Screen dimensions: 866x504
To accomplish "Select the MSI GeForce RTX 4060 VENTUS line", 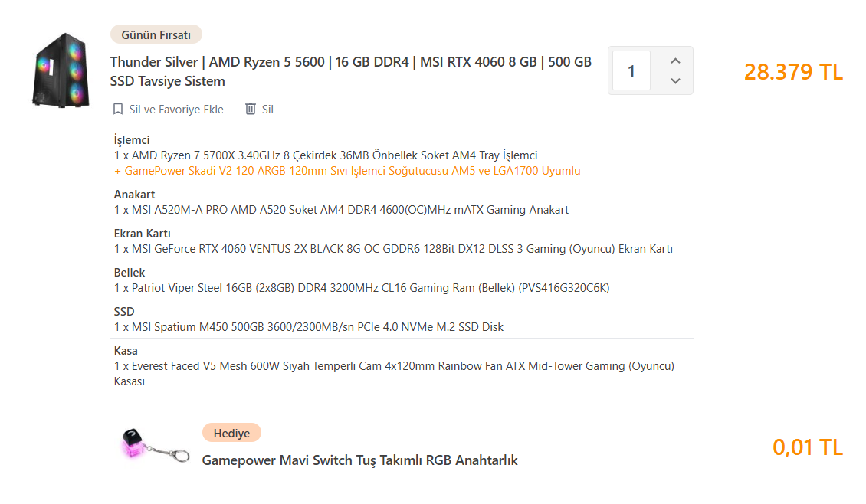I will click(393, 249).
